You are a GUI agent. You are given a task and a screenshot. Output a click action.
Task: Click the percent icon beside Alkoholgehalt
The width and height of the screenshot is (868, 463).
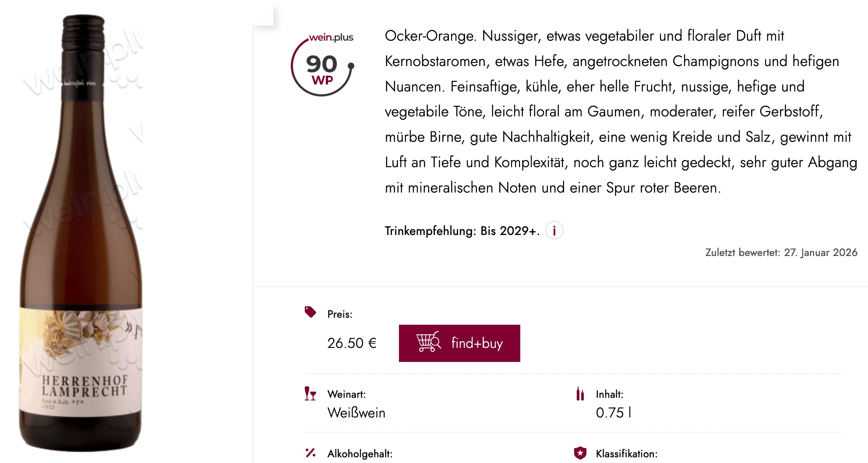(x=311, y=453)
